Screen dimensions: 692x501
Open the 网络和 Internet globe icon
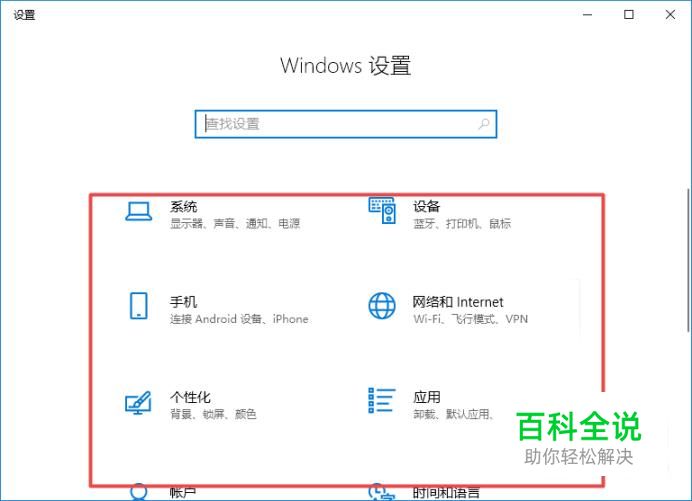[x=382, y=305]
